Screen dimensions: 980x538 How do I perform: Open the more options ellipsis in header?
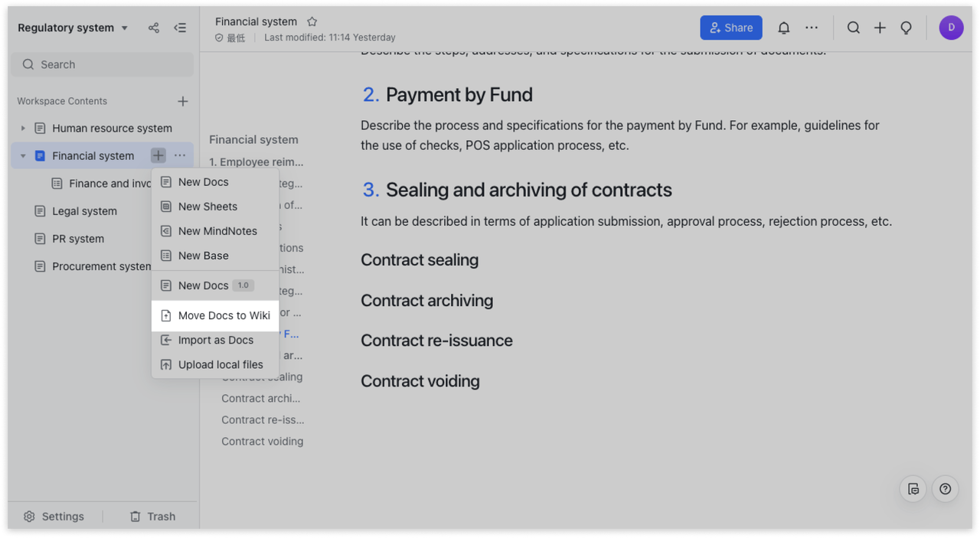point(812,28)
